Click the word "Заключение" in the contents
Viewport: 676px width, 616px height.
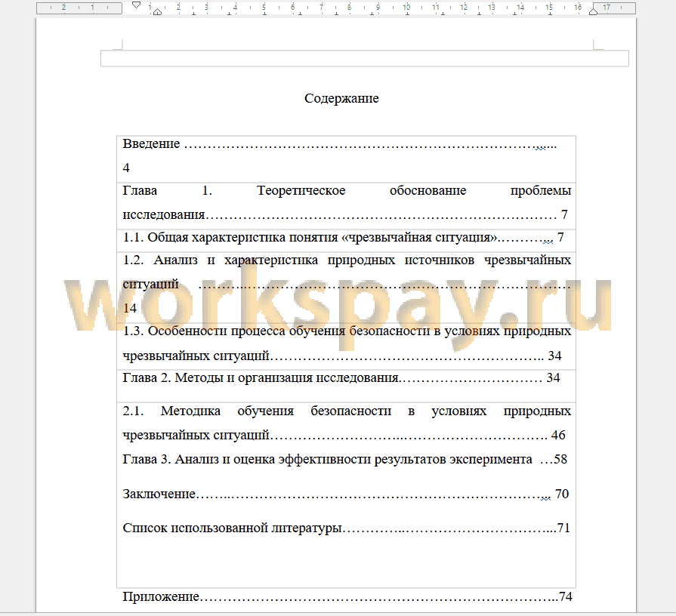pyautogui.click(x=159, y=494)
